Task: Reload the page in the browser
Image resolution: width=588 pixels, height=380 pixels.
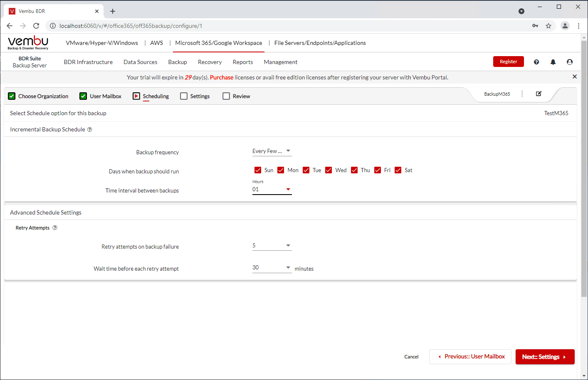Action: [36, 26]
